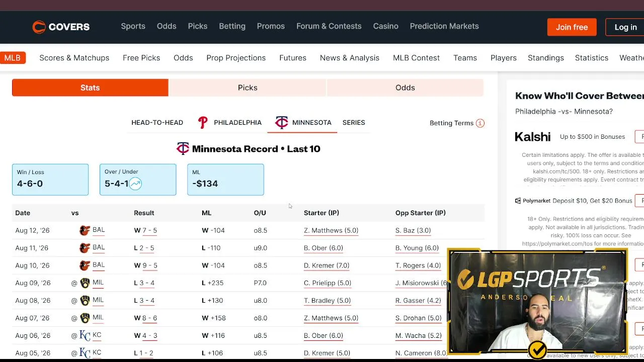This screenshot has height=362, width=644.
Task: Click the ML -$134 card
Action: tap(225, 179)
